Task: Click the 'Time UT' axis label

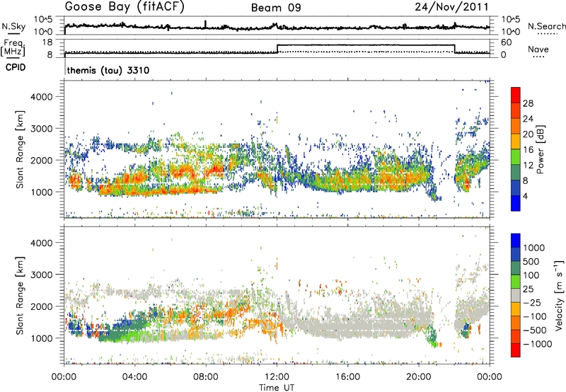Action: coord(277,388)
